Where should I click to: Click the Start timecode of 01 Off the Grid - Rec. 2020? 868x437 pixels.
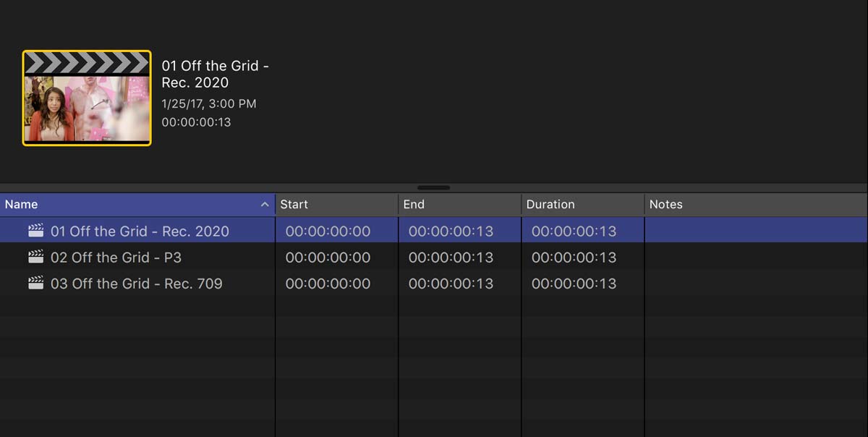pyautogui.click(x=328, y=232)
